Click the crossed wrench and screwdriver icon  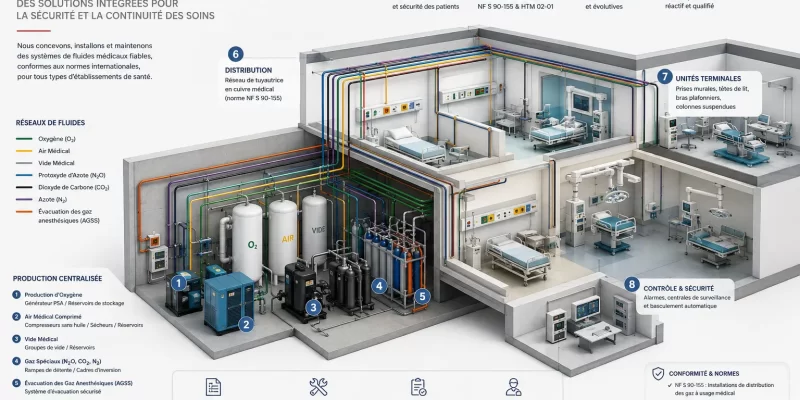tap(318, 387)
